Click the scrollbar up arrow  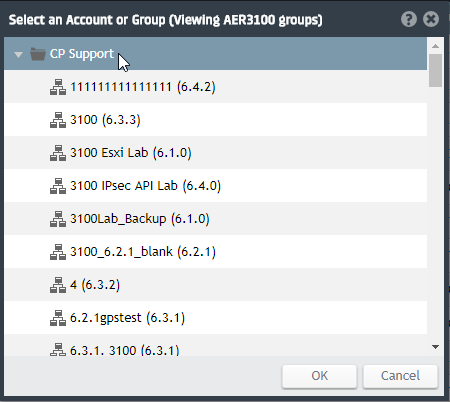click(435, 46)
